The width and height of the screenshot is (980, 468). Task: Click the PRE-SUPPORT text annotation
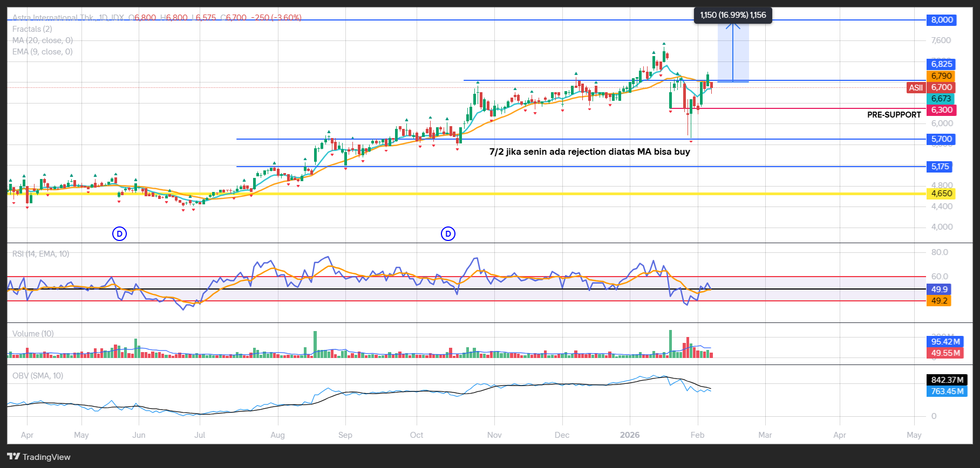(x=894, y=115)
